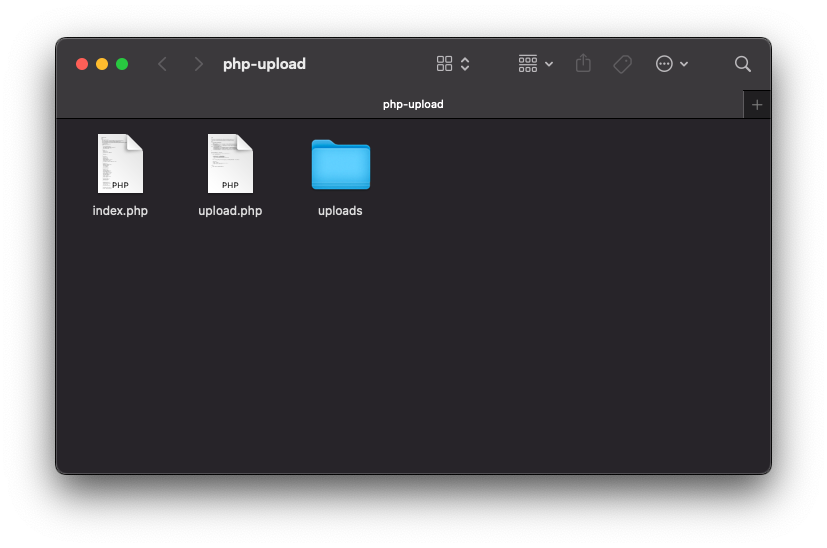Open the Share button in toolbar

tap(583, 64)
